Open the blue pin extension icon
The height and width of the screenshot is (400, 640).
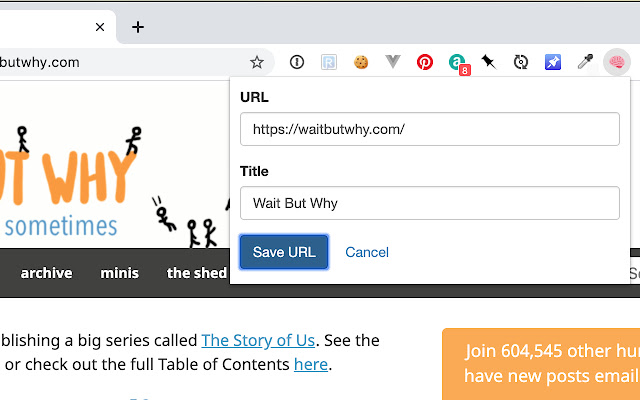[x=553, y=62]
